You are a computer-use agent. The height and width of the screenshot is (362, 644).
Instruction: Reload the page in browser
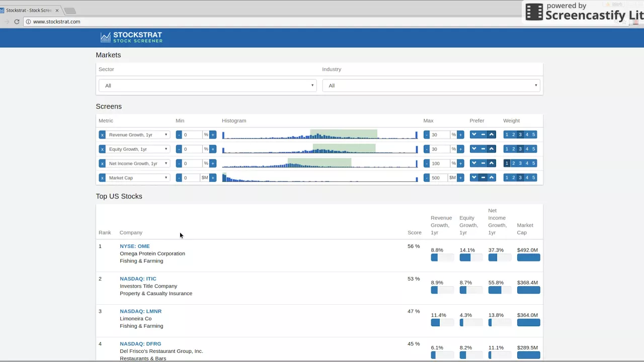coord(17,22)
